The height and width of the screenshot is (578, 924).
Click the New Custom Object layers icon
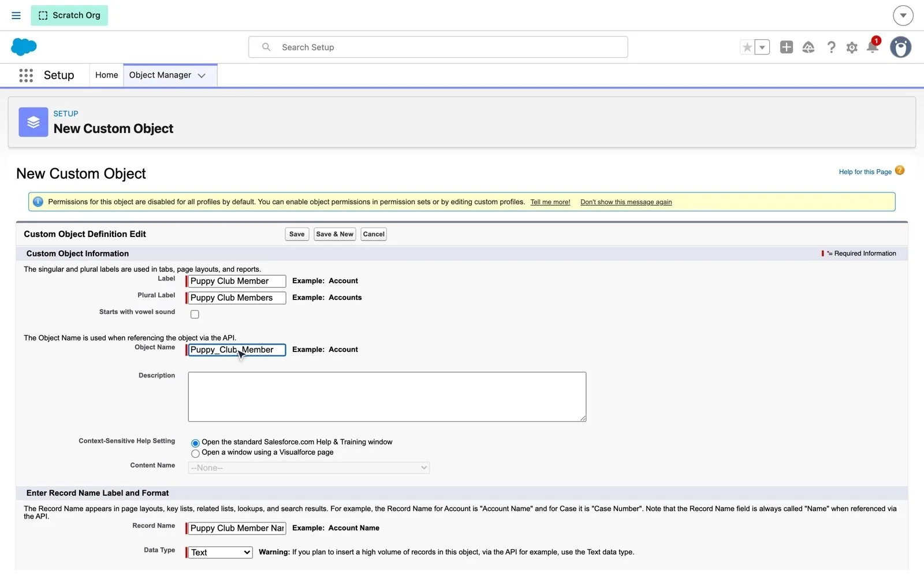[x=33, y=122]
